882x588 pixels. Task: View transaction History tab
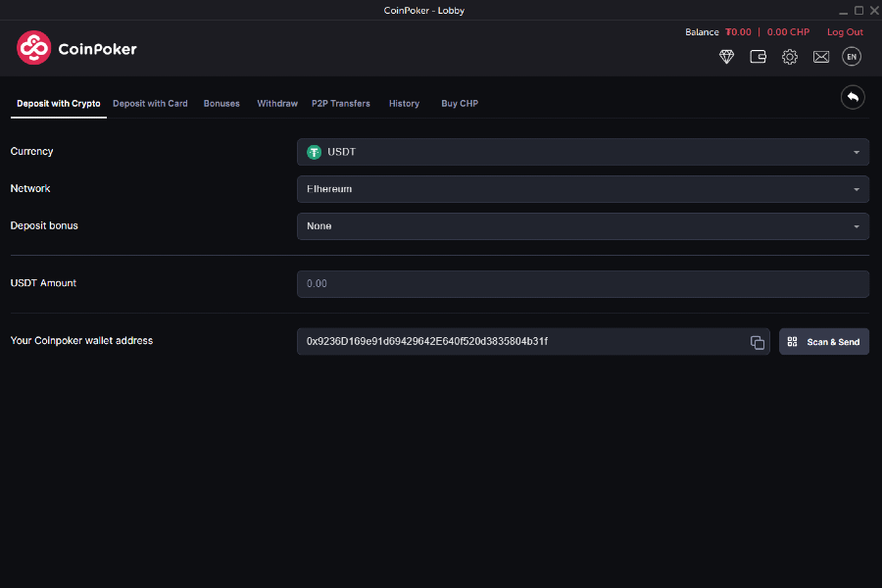coord(404,103)
